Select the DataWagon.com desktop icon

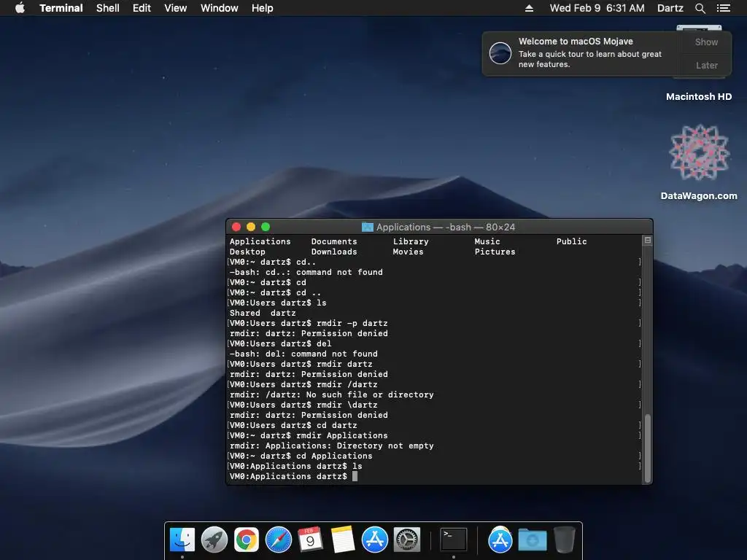coord(699,152)
